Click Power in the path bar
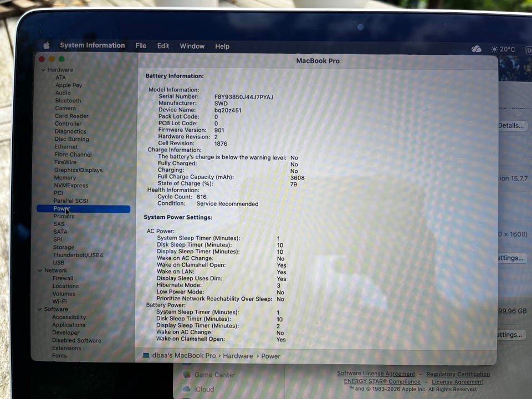The width and height of the screenshot is (532, 399). (x=271, y=356)
